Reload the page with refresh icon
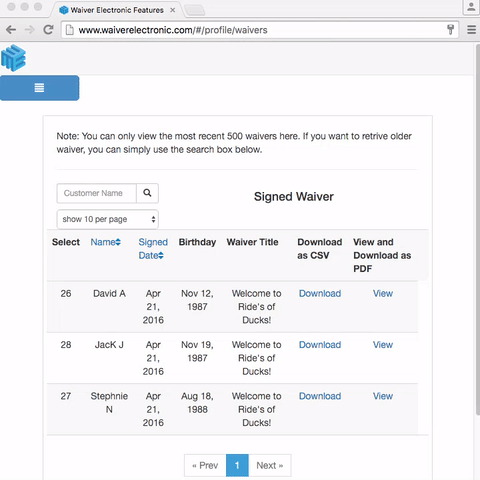 (49, 30)
